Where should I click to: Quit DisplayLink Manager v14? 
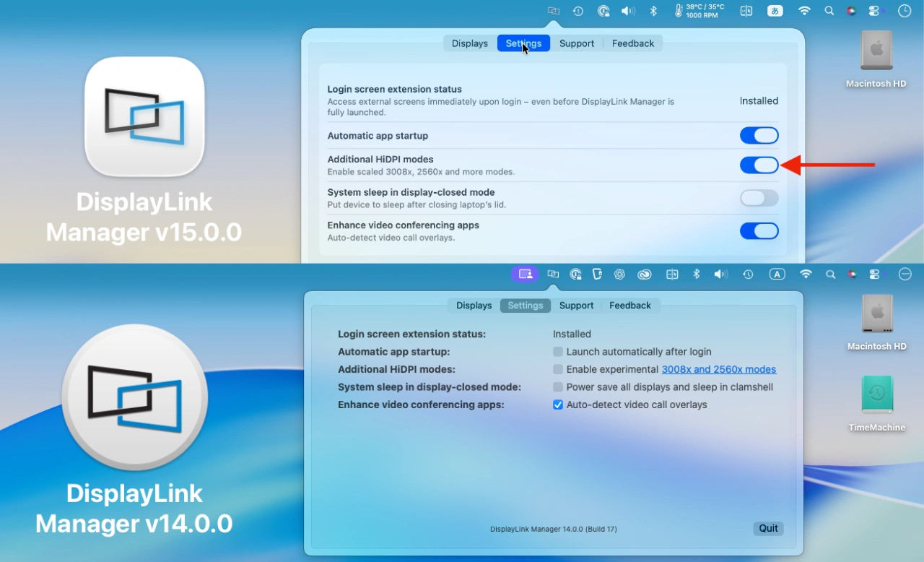point(767,528)
